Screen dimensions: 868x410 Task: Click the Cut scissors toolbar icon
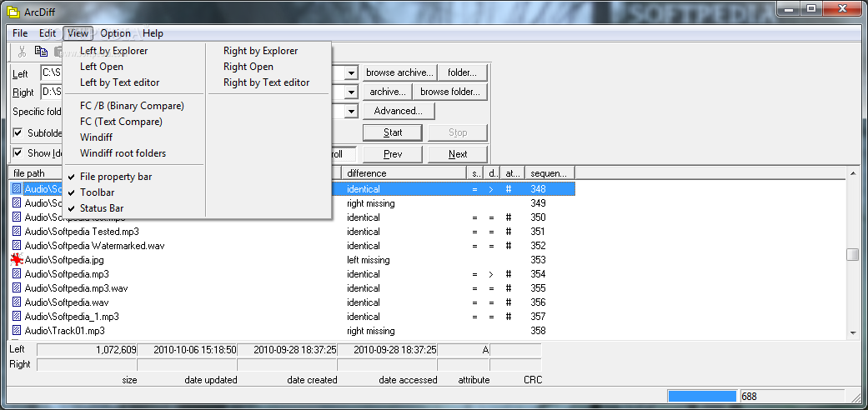coord(23,52)
